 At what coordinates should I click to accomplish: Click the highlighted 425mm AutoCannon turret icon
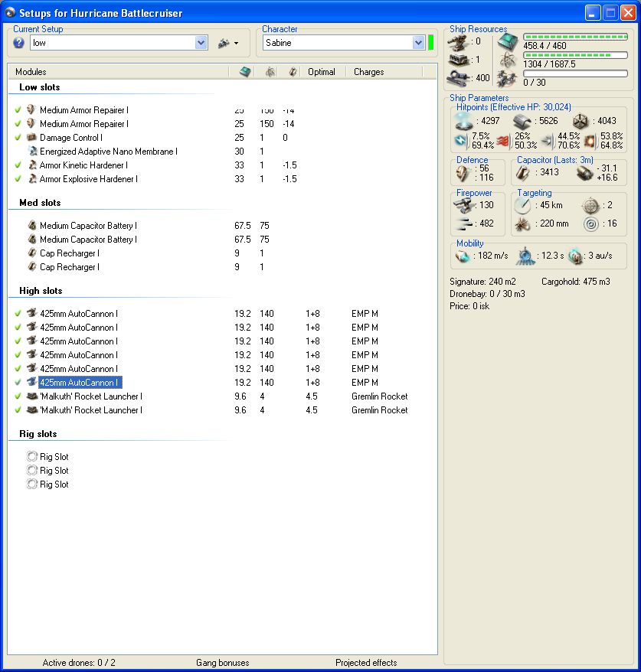[31, 382]
